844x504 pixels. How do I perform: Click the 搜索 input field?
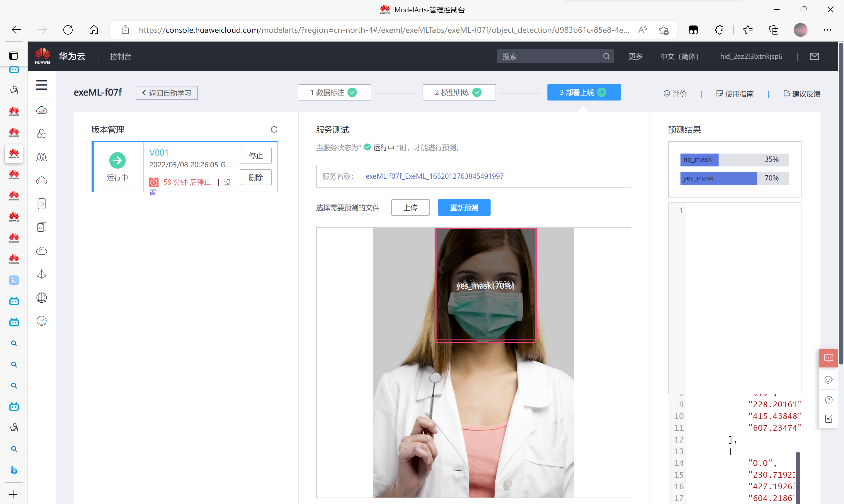[x=550, y=56]
